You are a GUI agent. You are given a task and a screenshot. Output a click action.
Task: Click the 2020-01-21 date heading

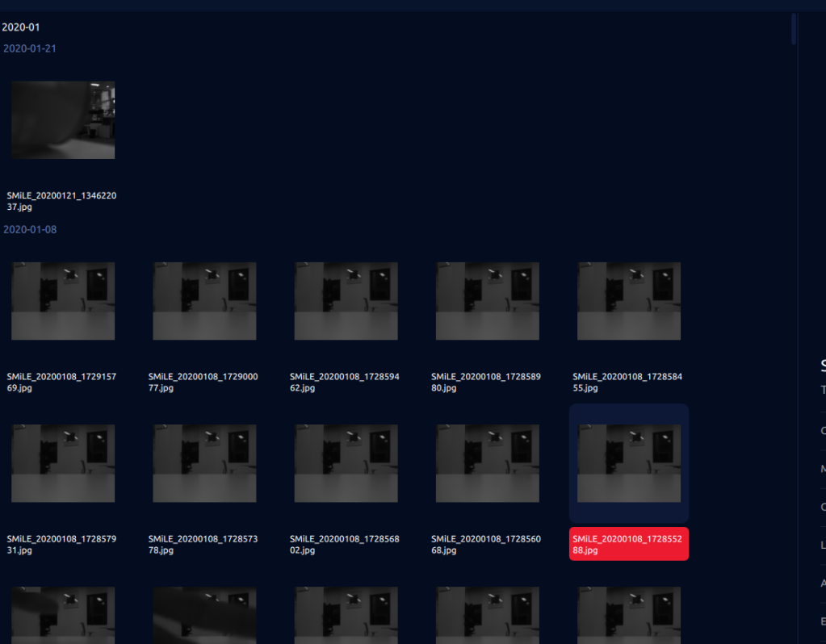30,48
